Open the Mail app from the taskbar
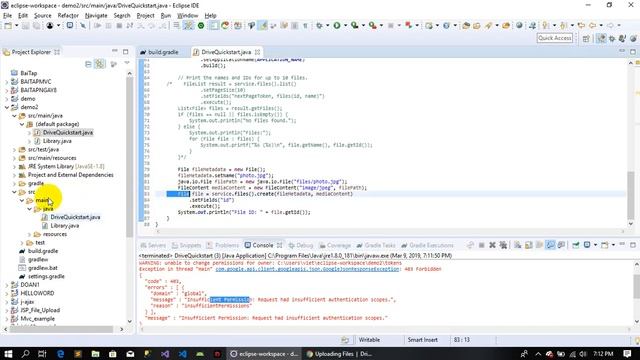 click(x=130, y=353)
